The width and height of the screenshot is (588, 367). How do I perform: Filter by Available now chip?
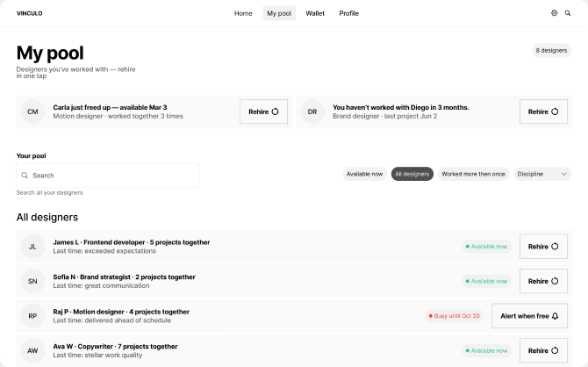pos(364,174)
